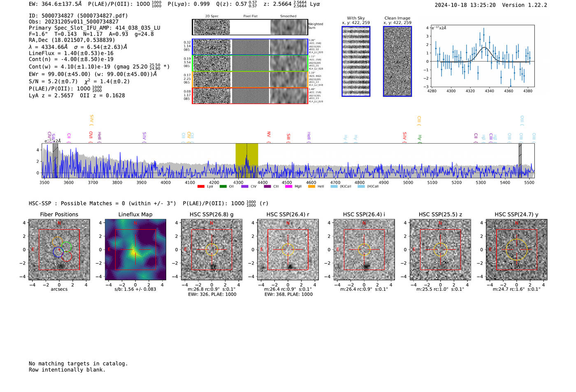
Task: Select the "S/N = 5.2(±0.7)" value
Action: coord(53,81)
